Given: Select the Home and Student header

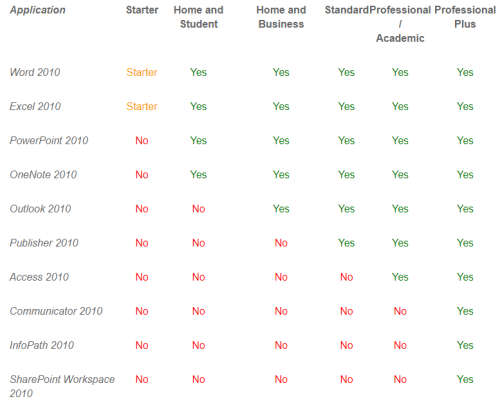Looking at the screenshot, I should pos(199,17).
